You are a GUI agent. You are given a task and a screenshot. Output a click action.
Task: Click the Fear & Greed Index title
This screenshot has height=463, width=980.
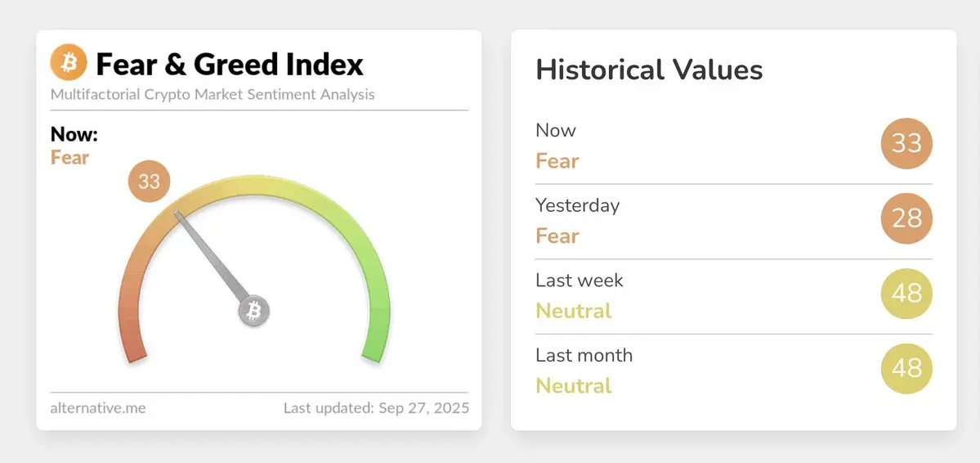click(x=230, y=64)
